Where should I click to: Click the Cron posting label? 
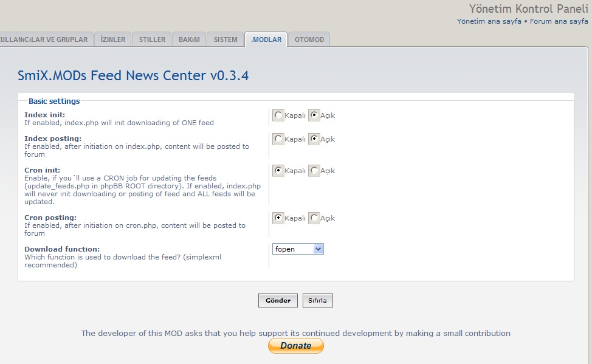coord(50,218)
